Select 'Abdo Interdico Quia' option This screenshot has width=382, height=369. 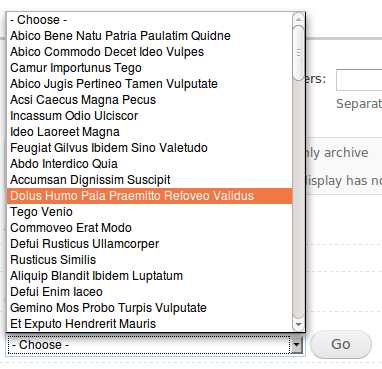[149, 164]
